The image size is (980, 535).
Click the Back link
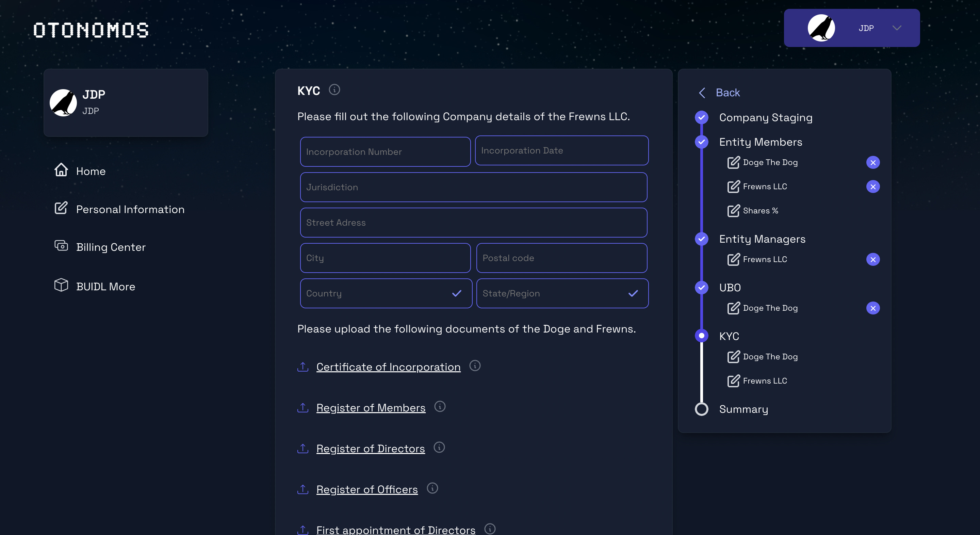click(x=727, y=93)
